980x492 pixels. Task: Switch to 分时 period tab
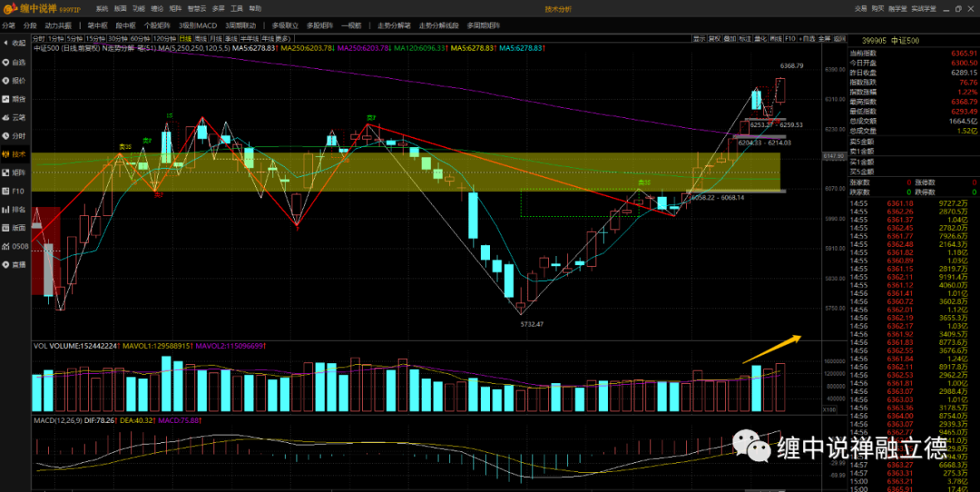(x=39, y=39)
